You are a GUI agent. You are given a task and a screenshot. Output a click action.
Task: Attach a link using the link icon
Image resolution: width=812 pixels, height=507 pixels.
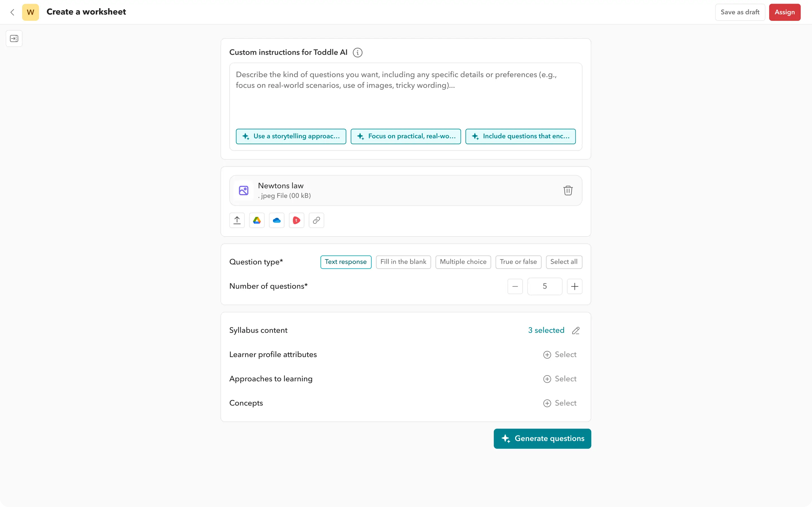(x=316, y=220)
